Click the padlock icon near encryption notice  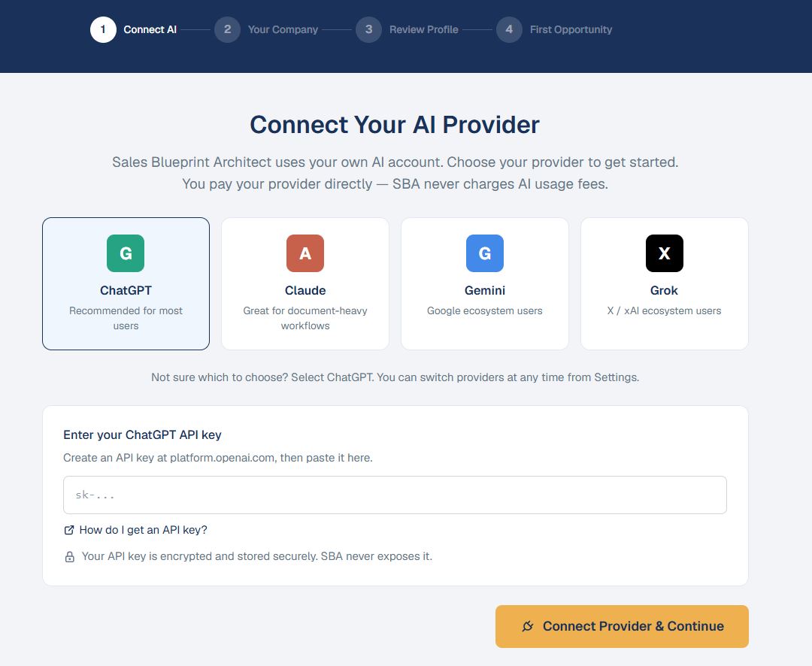(69, 557)
